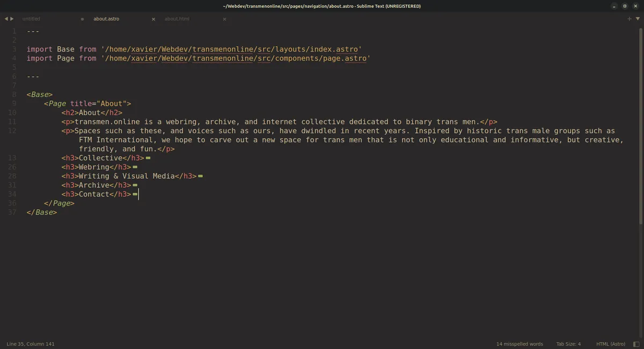Screen dimensions: 644x349
Task: Close the unsaved untitled tab via dot
Action: 82,19
